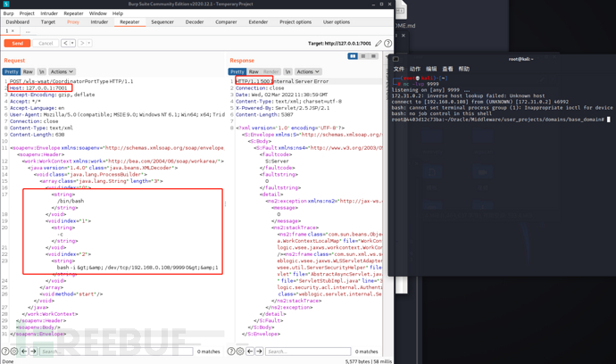Switch to the Extender tab

pos(258,22)
